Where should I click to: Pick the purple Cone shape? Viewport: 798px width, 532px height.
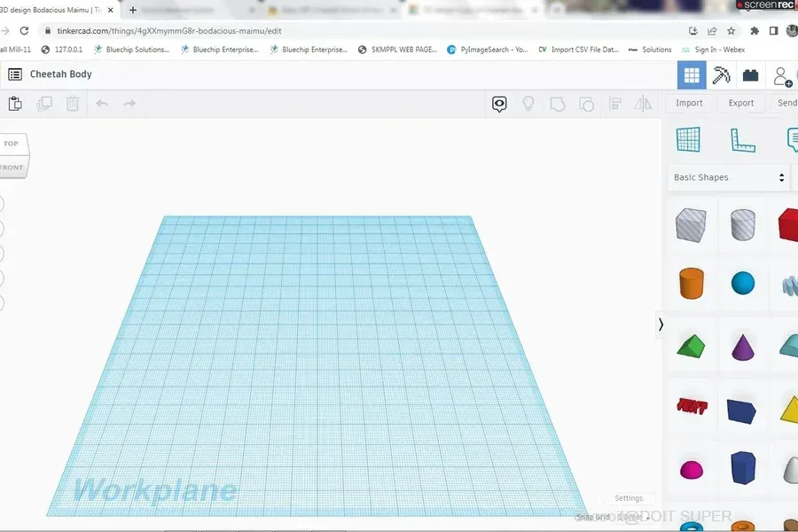click(x=742, y=348)
